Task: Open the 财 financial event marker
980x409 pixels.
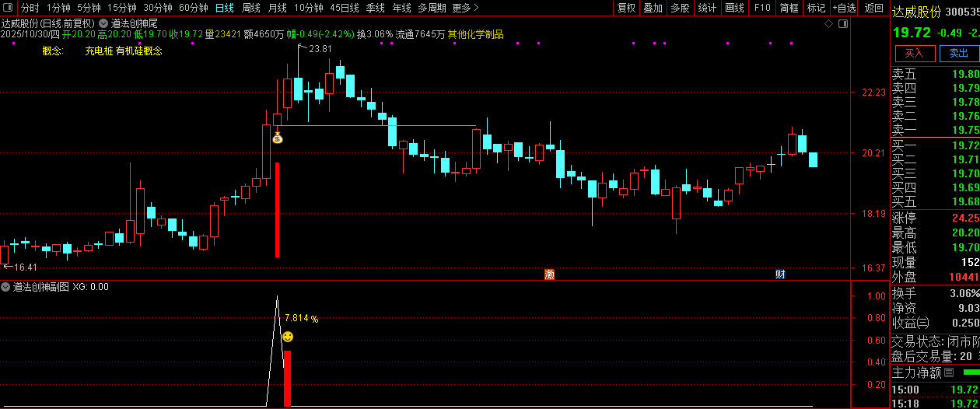Action: point(780,274)
